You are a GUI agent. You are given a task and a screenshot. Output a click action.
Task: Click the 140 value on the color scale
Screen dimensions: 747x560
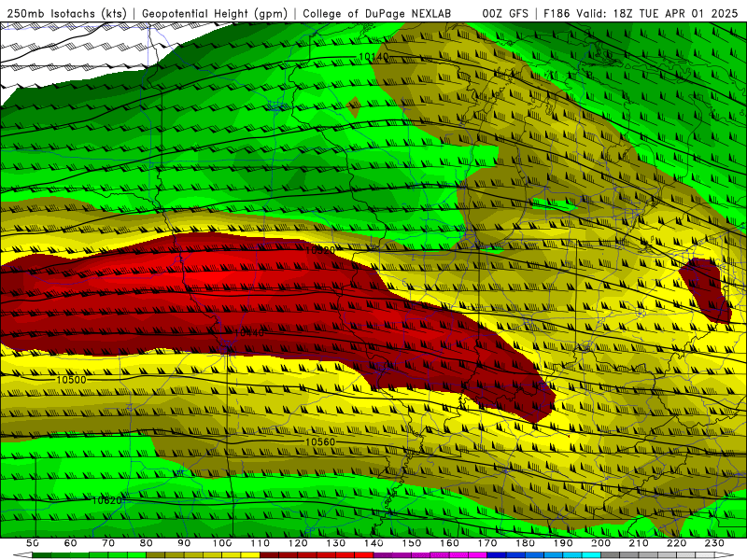373,543
